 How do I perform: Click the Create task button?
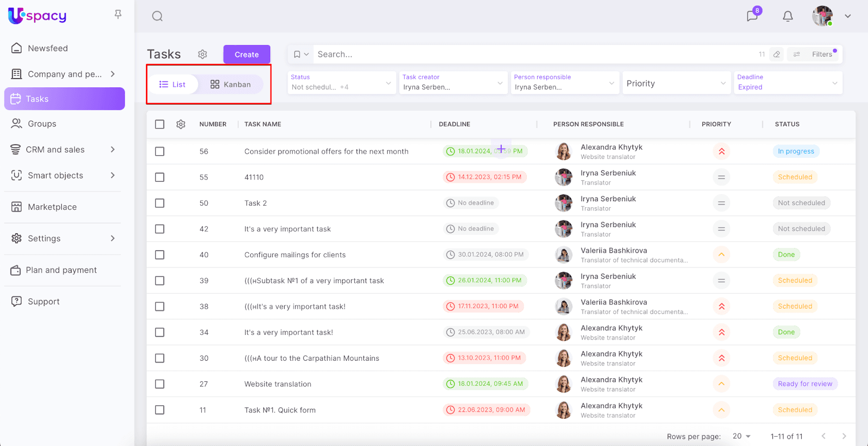coord(246,54)
